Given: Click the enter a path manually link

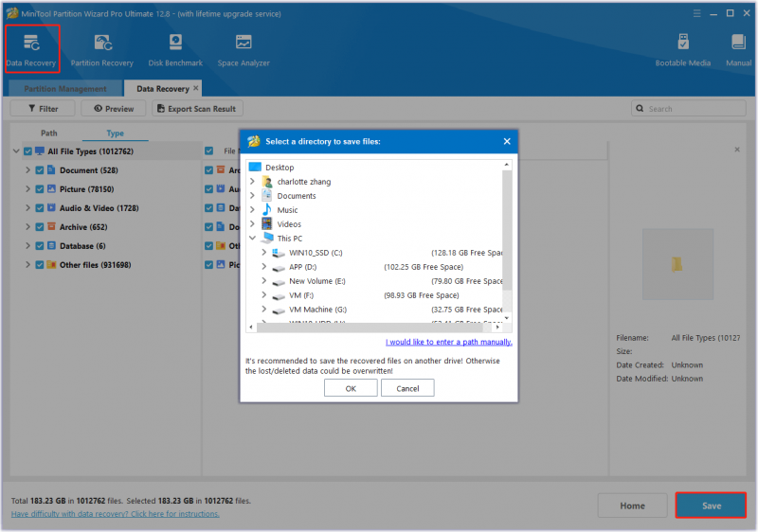Looking at the screenshot, I should (448, 342).
